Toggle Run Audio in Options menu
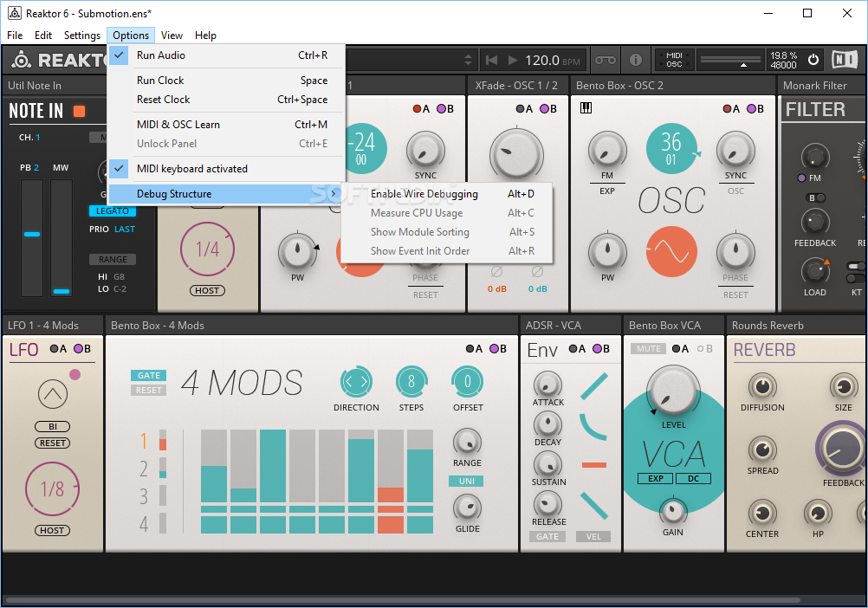 226,55
